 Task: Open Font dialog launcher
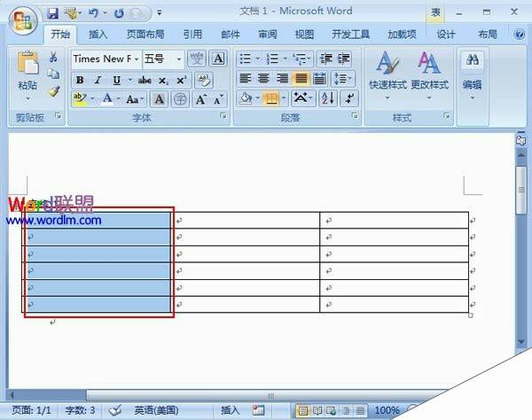pyautogui.click(x=223, y=116)
